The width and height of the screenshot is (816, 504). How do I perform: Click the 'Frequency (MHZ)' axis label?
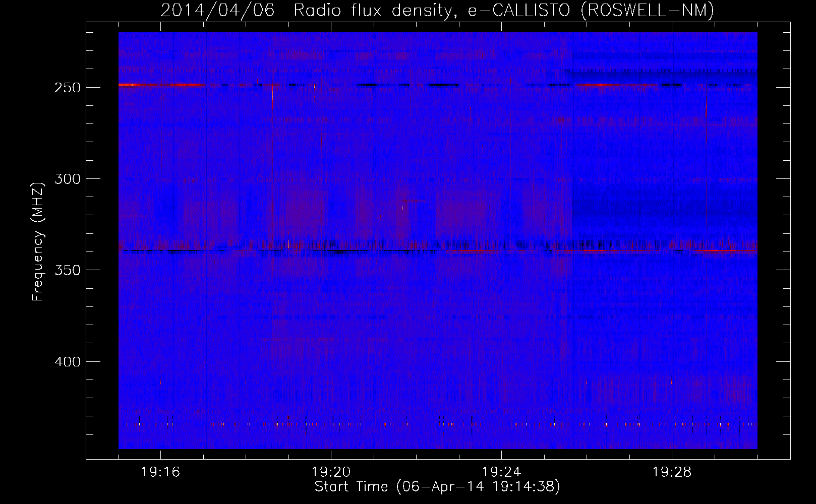coord(38,241)
